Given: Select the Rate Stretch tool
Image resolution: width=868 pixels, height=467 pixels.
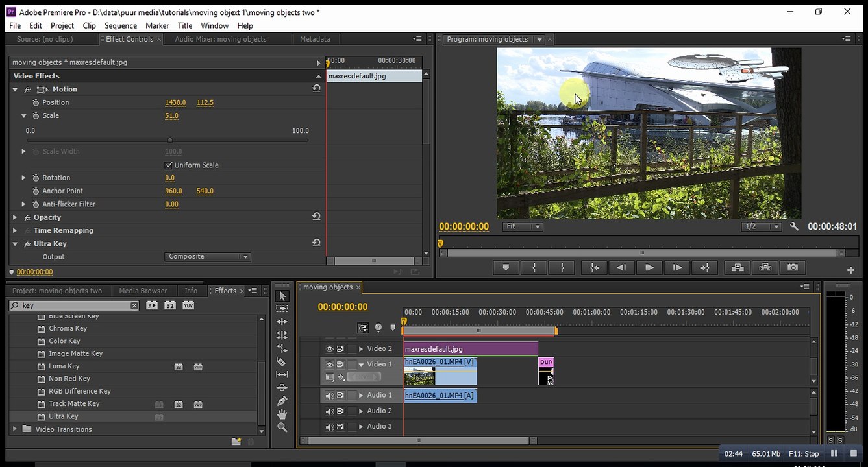Looking at the screenshot, I should 282,348.
